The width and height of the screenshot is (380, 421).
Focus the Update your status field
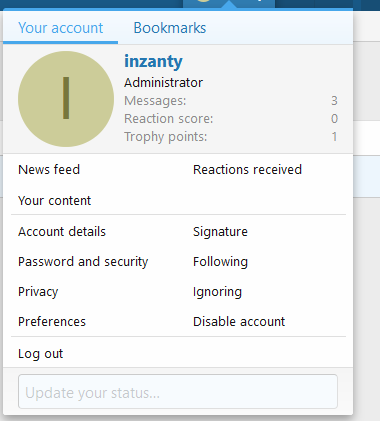178,392
